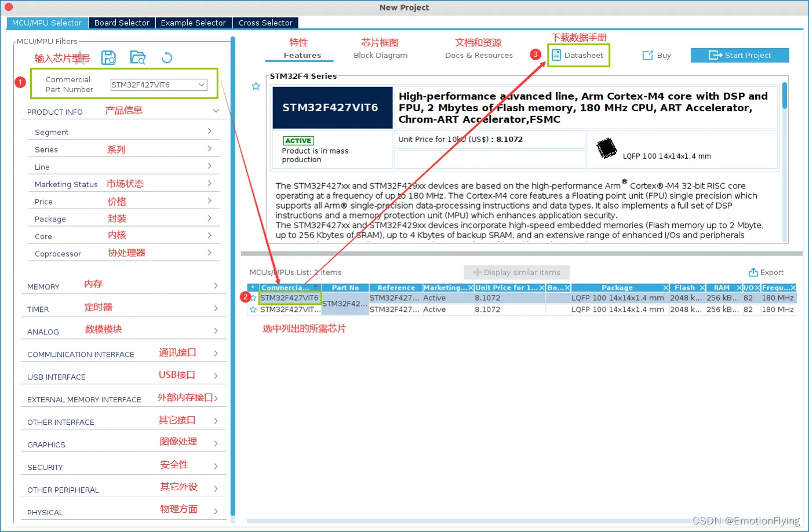Sort by the Reference column header
This screenshot has height=532, width=809.
(x=396, y=287)
